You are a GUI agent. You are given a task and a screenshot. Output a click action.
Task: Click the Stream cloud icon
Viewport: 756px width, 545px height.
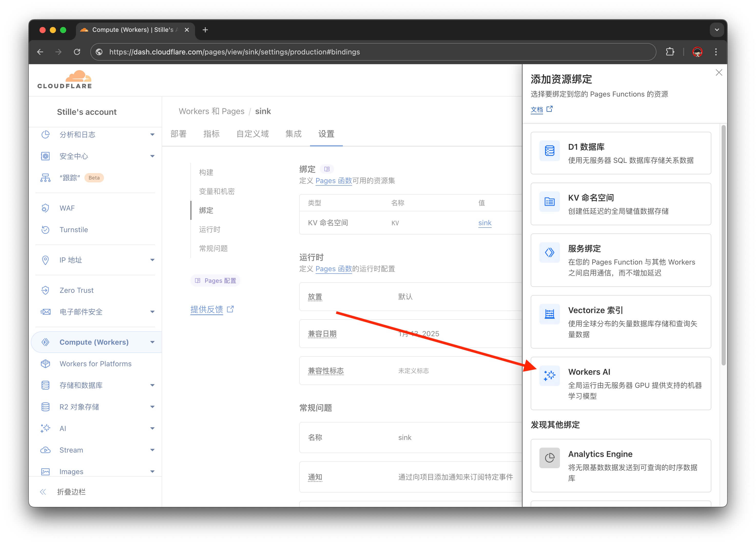click(x=45, y=450)
